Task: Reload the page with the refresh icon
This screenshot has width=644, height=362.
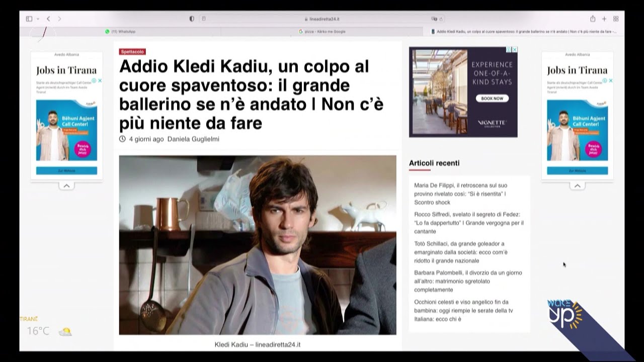Action: click(x=441, y=19)
